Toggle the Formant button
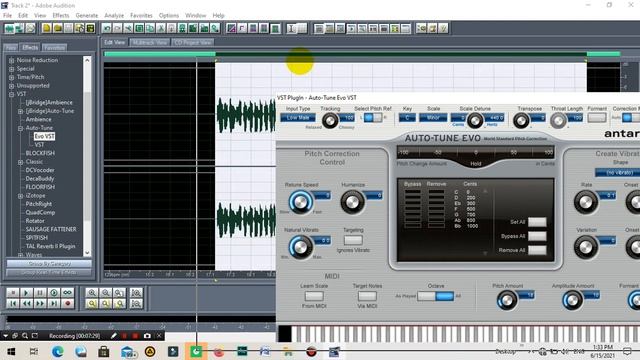Image resolution: width=640 pixels, height=360 pixels. pyautogui.click(x=597, y=118)
